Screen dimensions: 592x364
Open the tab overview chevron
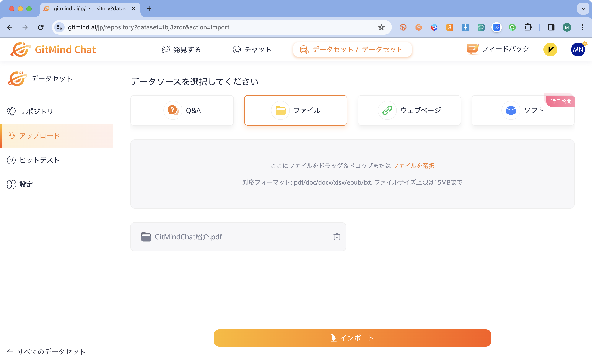[583, 9]
